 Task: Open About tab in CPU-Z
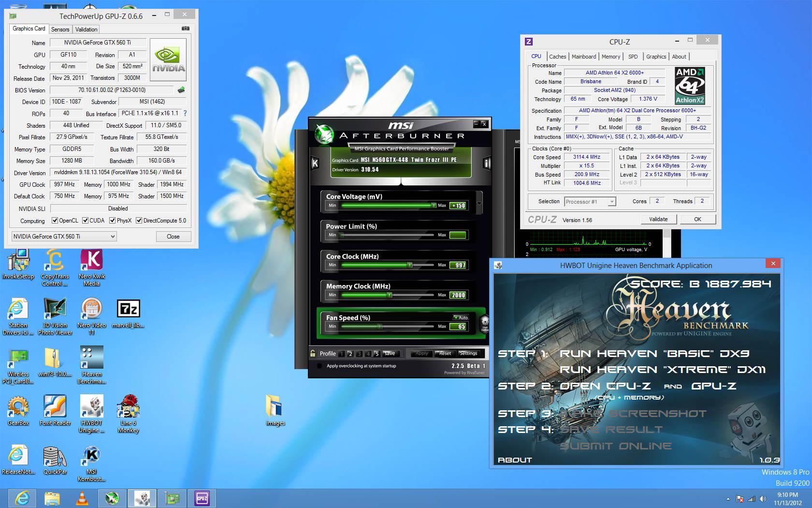[679, 57]
